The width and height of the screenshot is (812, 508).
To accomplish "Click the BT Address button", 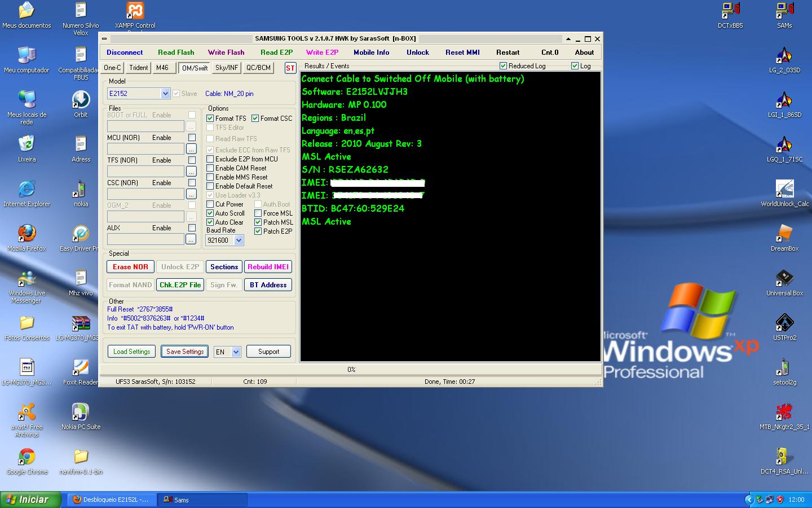I will (x=268, y=285).
